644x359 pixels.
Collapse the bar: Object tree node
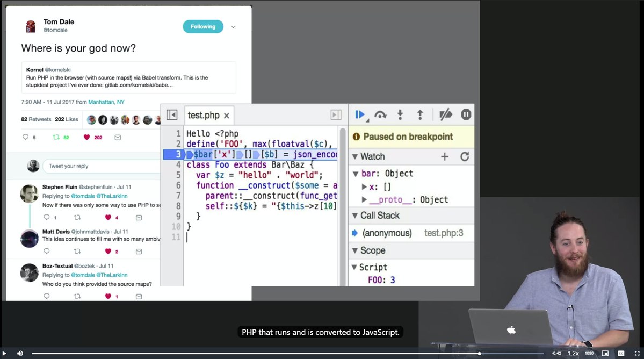[x=356, y=174]
